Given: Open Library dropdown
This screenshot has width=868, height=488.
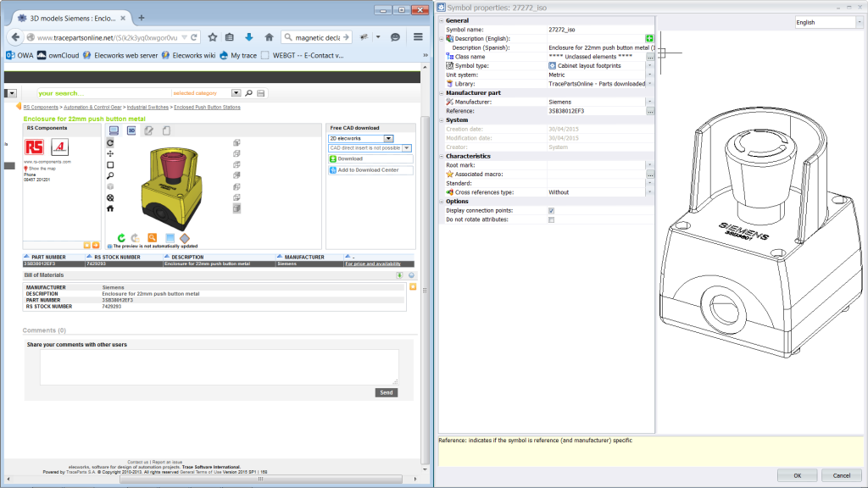Looking at the screenshot, I should pos(650,84).
